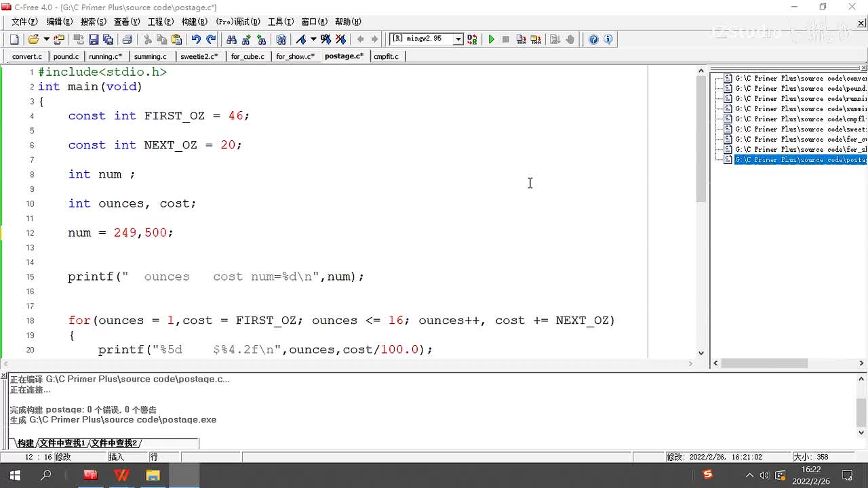Open the 工具(T) menu
The width and height of the screenshot is (868, 488).
[281, 22]
